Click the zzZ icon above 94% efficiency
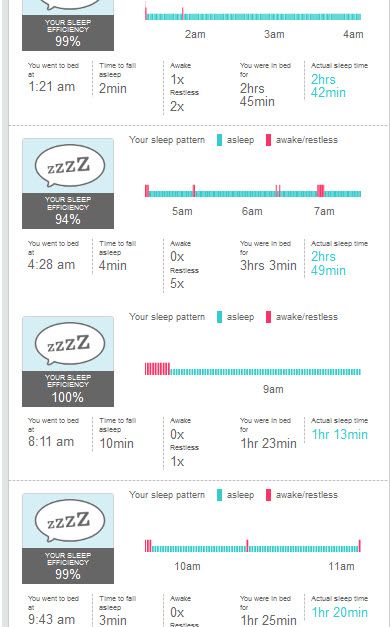 [x=70, y=165]
